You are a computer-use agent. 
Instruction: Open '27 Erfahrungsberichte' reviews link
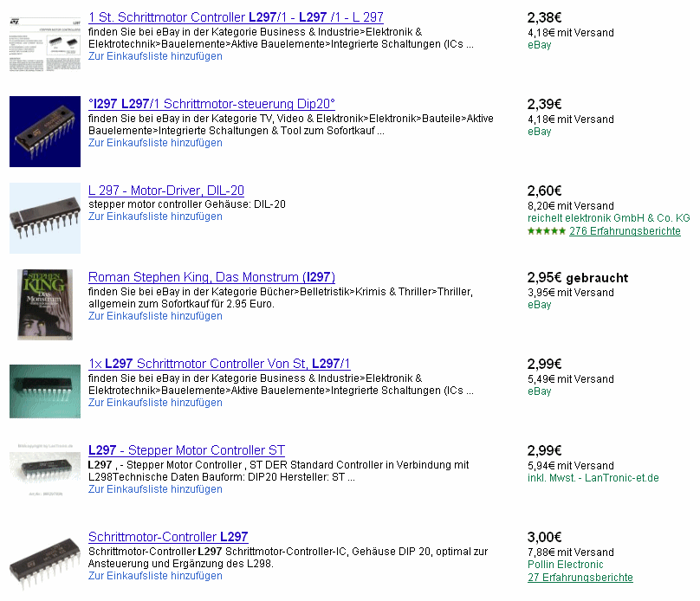tap(580, 578)
